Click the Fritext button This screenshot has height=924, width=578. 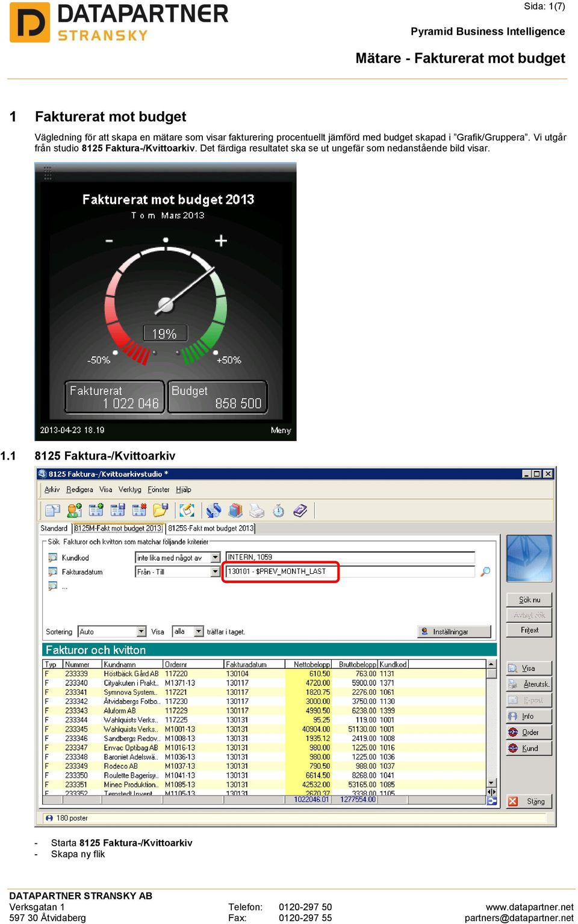[529, 630]
